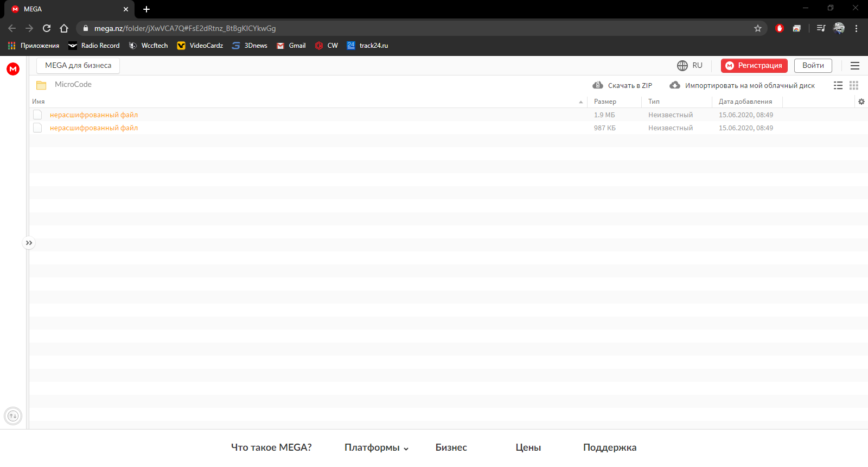868x467 pixels.
Task: Select the MicroCode folder breadcrumb
Action: click(x=73, y=85)
